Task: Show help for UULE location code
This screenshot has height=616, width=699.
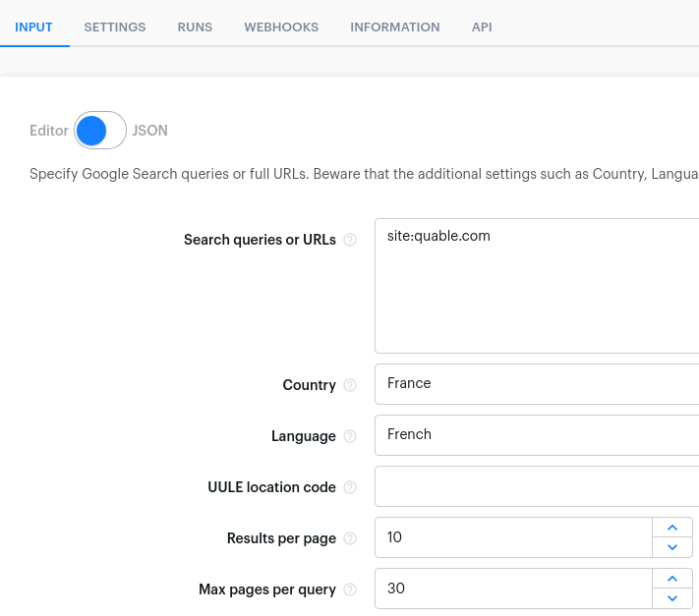Action: (350, 487)
